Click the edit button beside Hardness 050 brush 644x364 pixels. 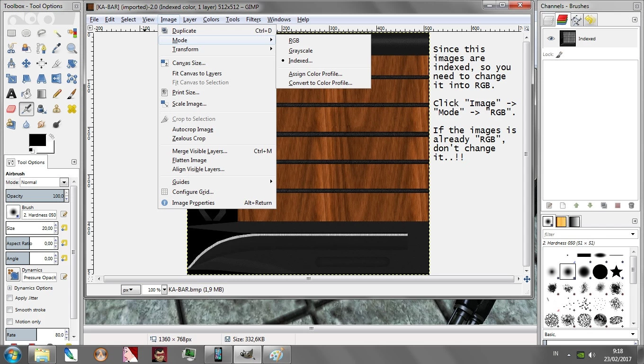[x=64, y=215]
